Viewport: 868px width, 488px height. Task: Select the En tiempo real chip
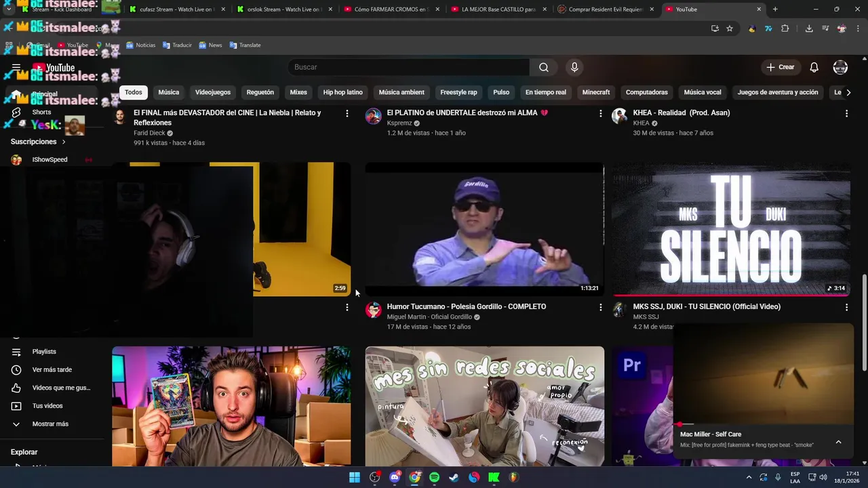546,92
